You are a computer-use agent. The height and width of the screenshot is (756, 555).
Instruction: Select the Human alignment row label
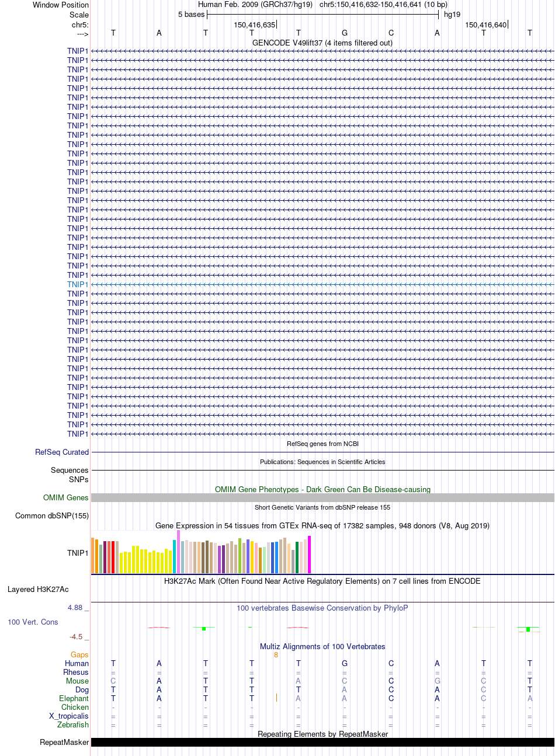[x=77, y=664]
